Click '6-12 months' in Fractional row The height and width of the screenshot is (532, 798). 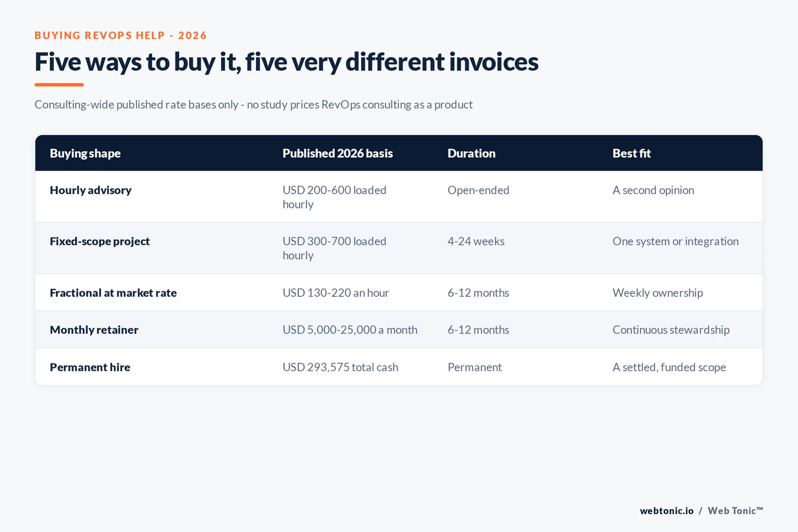coord(478,293)
